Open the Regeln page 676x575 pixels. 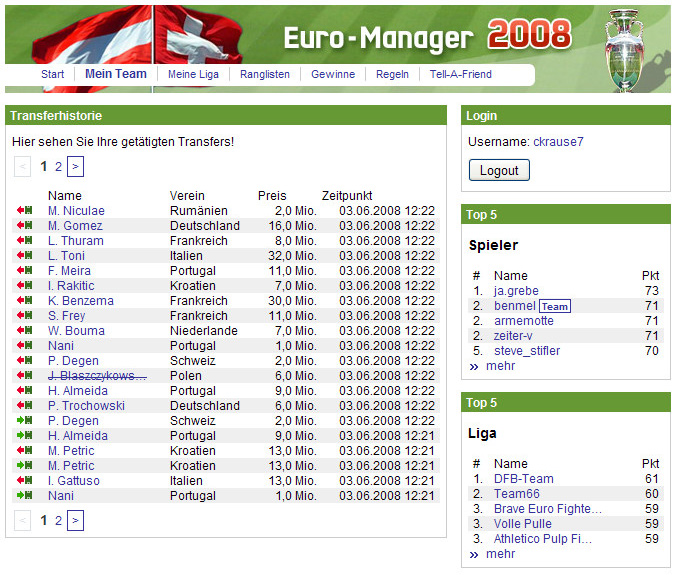pos(392,74)
